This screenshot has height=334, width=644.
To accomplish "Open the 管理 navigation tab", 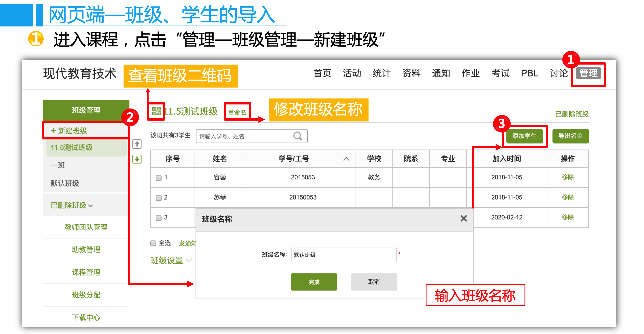I will click(588, 73).
